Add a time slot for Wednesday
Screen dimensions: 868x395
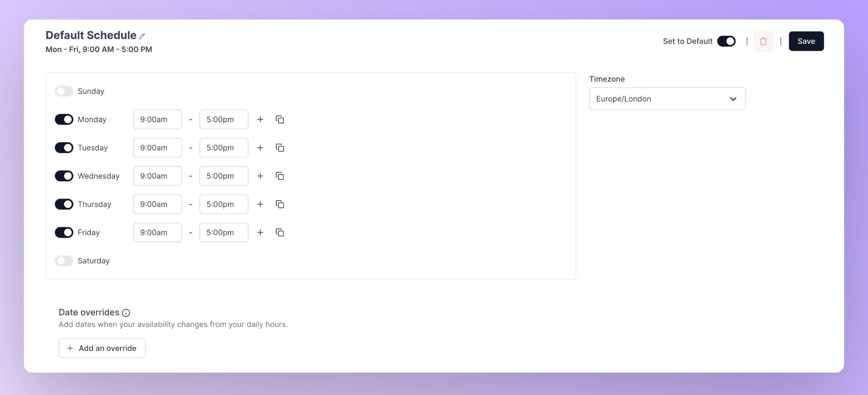(x=260, y=176)
